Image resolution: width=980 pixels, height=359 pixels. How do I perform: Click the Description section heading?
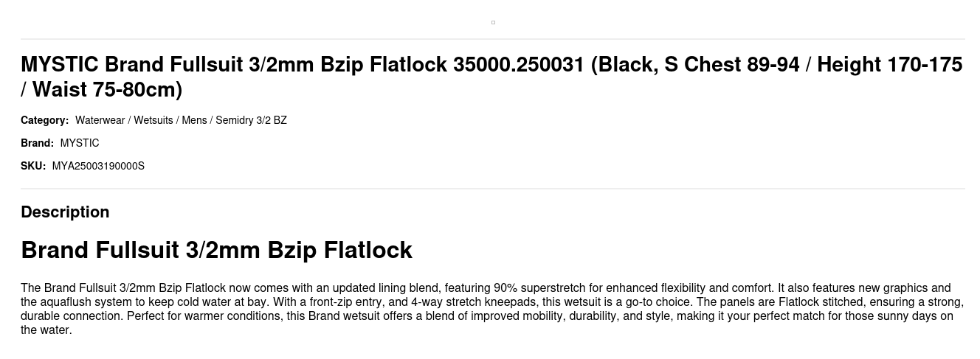[65, 212]
